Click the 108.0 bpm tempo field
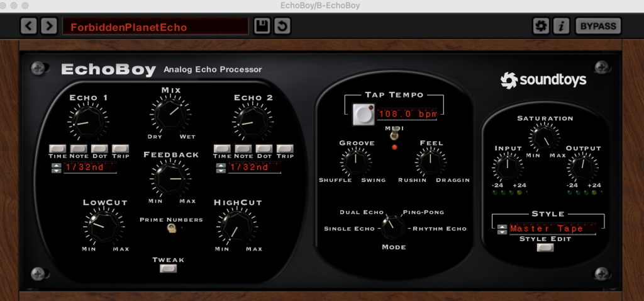The width and height of the screenshot is (644, 301). click(x=407, y=115)
